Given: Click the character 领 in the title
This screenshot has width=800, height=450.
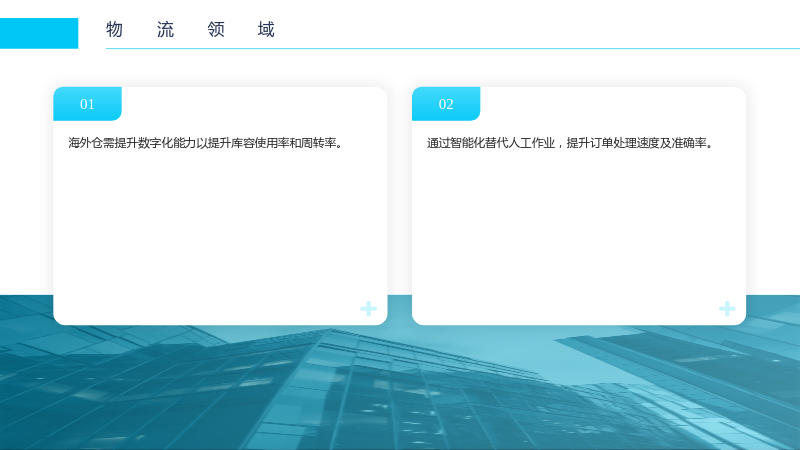Looking at the screenshot, I should (x=216, y=30).
